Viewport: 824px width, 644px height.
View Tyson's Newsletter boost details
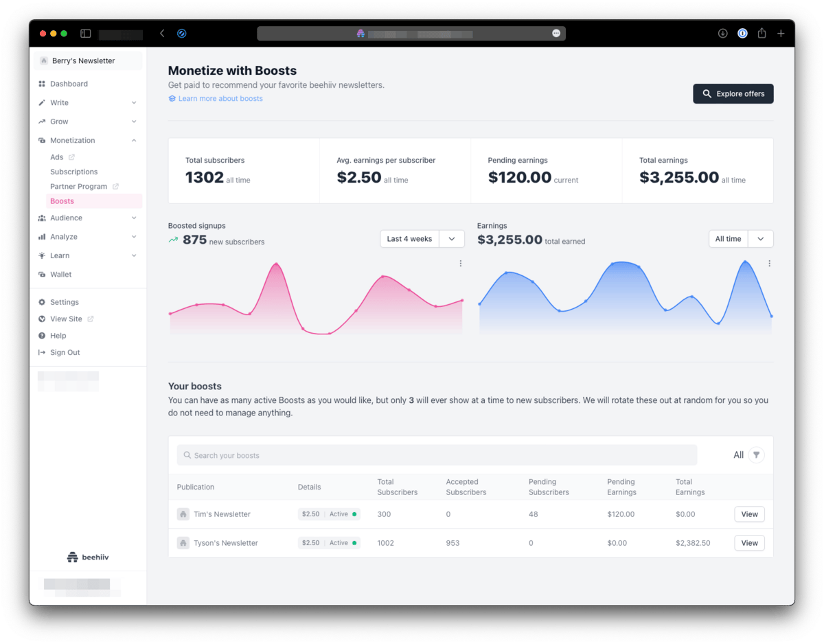(749, 543)
